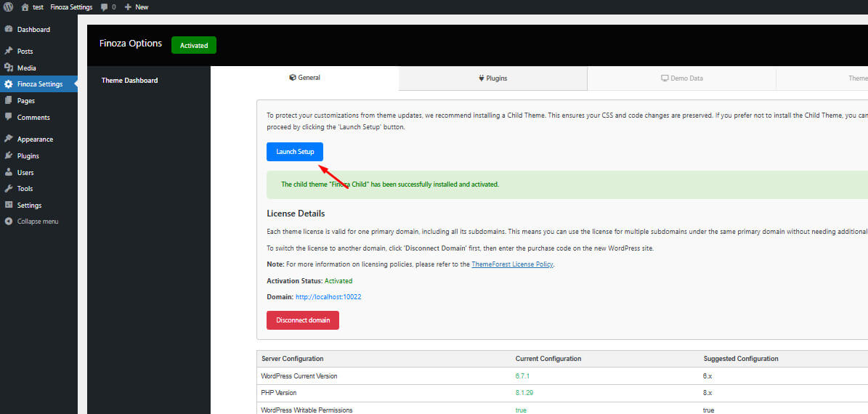Click the Collapse menu arrow icon
This screenshot has width=868, height=414.
pyautogui.click(x=8, y=222)
